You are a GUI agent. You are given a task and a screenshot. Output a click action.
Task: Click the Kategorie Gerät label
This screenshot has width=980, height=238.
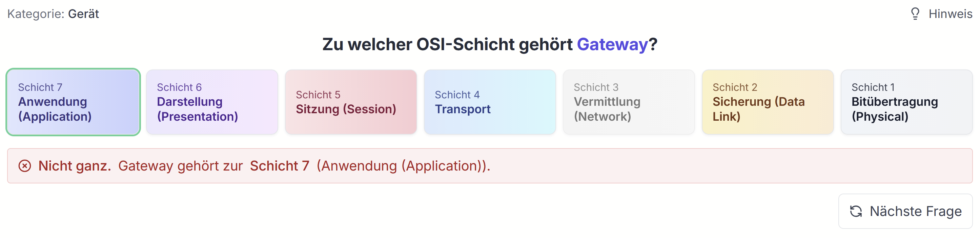click(x=53, y=14)
